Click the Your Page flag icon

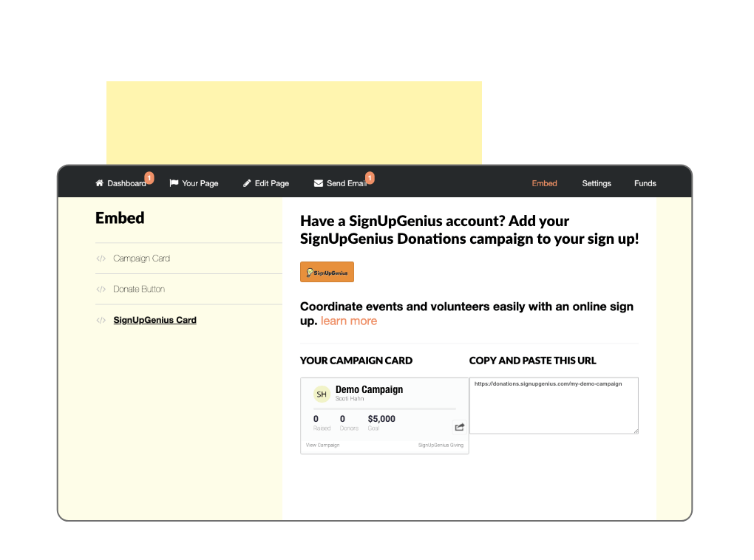(174, 183)
